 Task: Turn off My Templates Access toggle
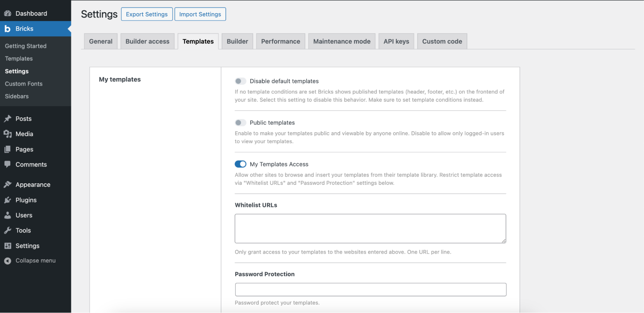240,164
